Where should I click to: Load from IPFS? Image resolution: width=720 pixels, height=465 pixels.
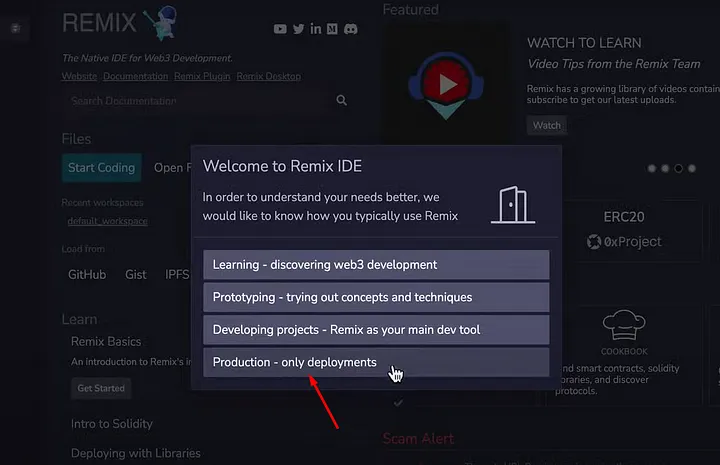[177, 275]
